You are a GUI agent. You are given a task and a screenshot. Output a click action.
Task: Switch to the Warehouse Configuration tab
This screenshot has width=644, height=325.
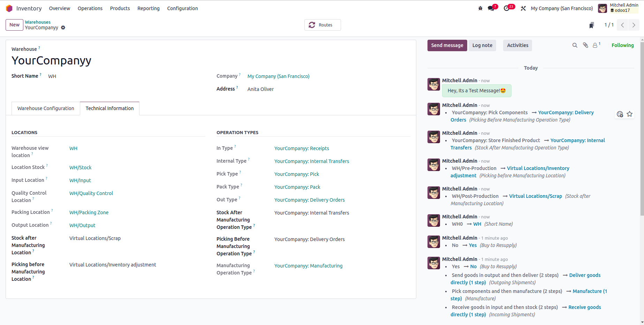(x=46, y=108)
